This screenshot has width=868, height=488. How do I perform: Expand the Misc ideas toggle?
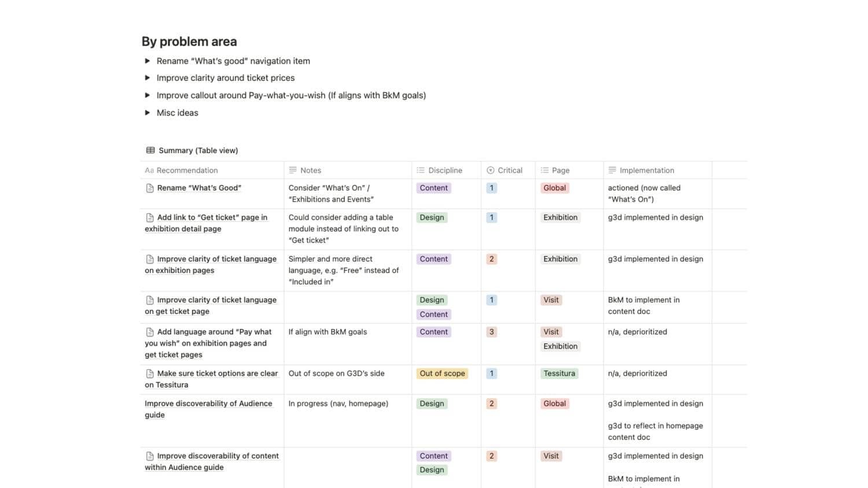coord(148,113)
